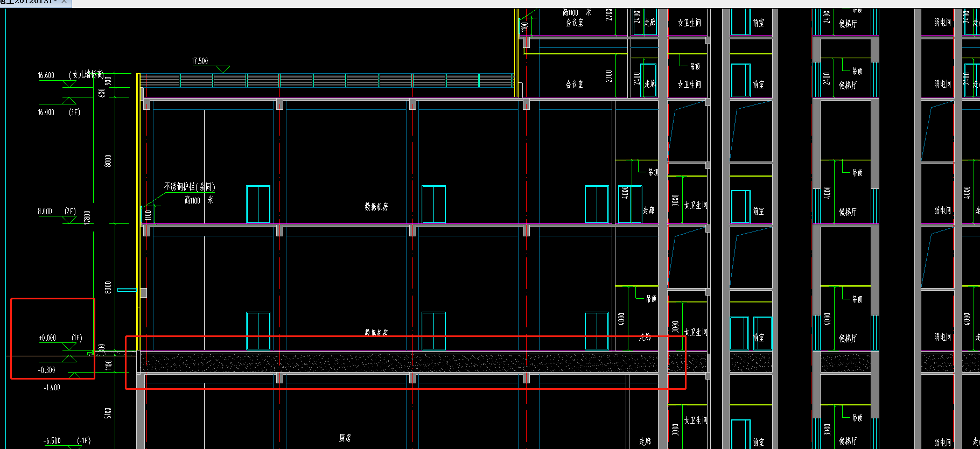Click the 16.000 elevation value
Screen dimensions: 980x449
click(46, 113)
